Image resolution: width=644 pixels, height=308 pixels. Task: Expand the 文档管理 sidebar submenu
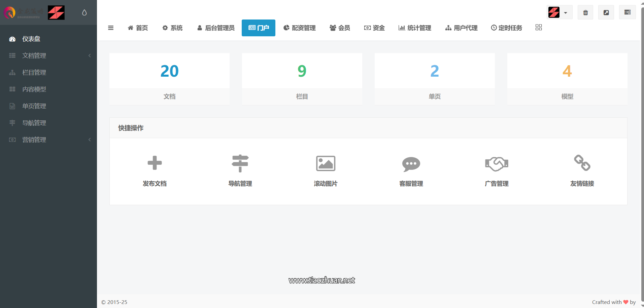pos(34,55)
